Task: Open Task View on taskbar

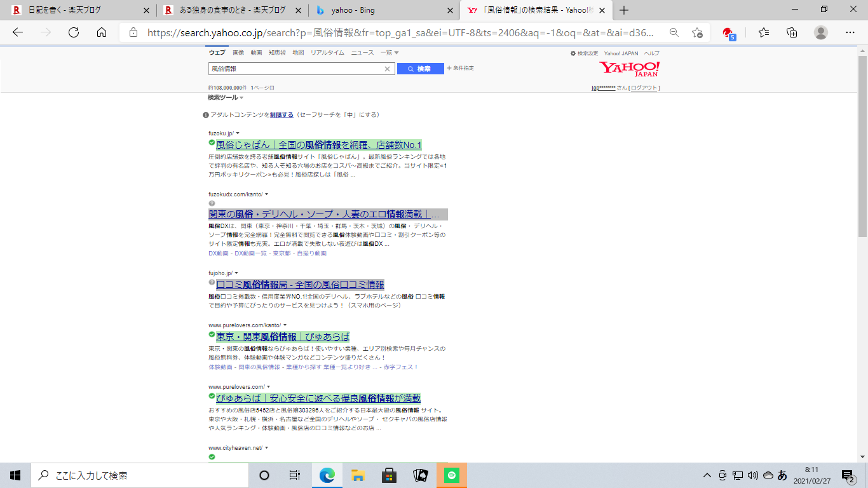Action: 295,475
